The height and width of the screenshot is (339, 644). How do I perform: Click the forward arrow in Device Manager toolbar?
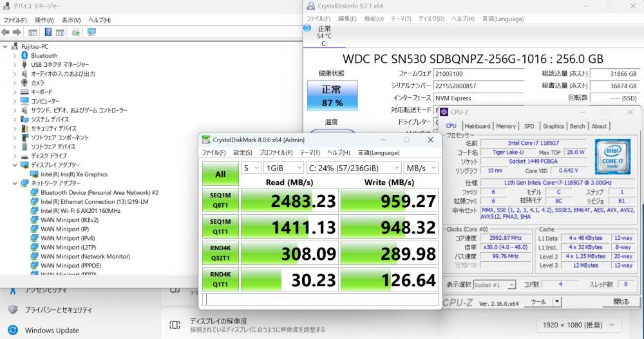[17, 32]
